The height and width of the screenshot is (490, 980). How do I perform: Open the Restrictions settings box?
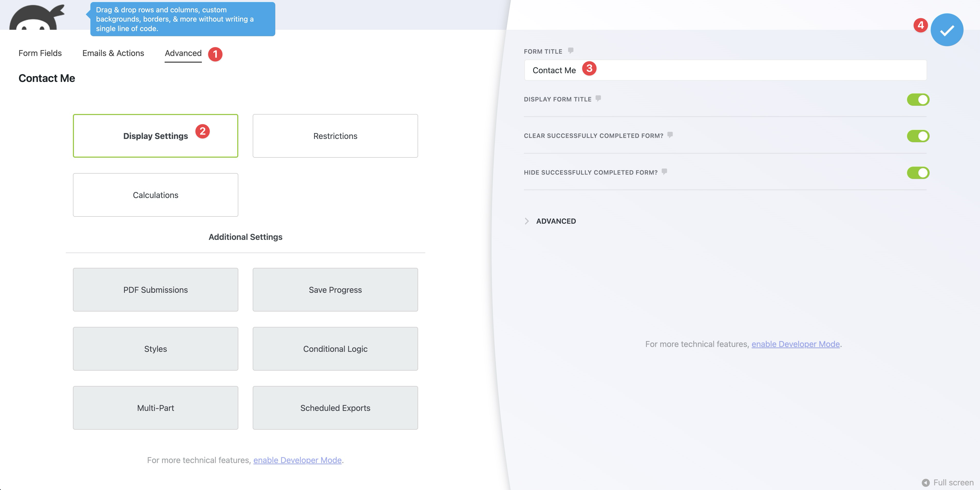tap(335, 136)
